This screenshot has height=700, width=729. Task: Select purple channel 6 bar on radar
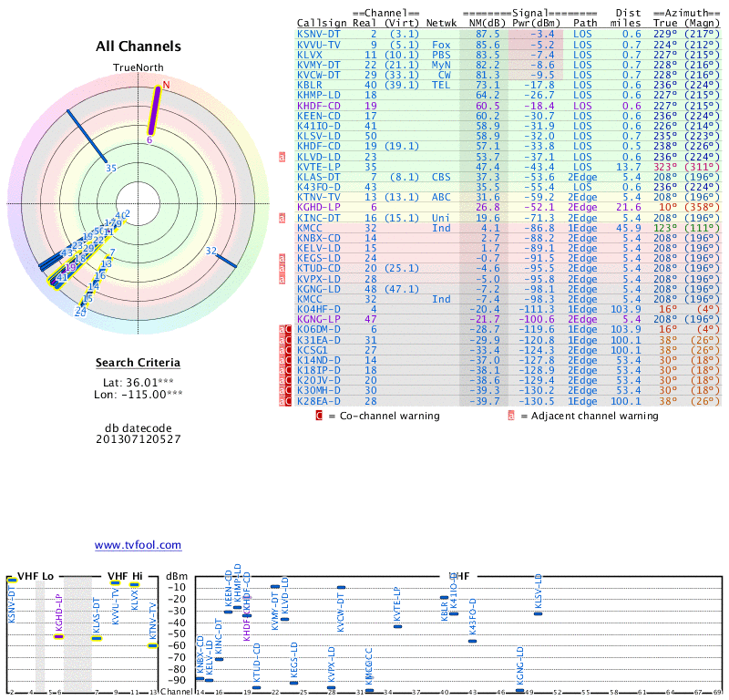tap(156, 112)
